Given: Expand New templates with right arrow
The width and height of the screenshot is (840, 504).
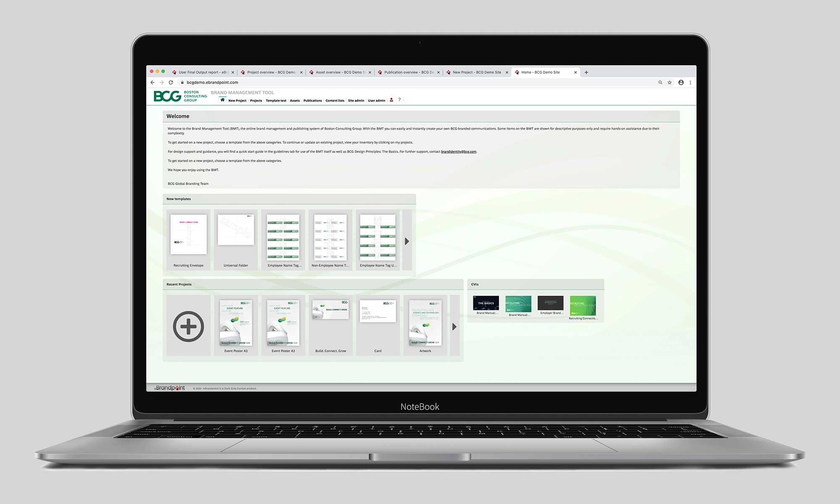Looking at the screenshot, I should pyautogui.click(x=407, y=241).
